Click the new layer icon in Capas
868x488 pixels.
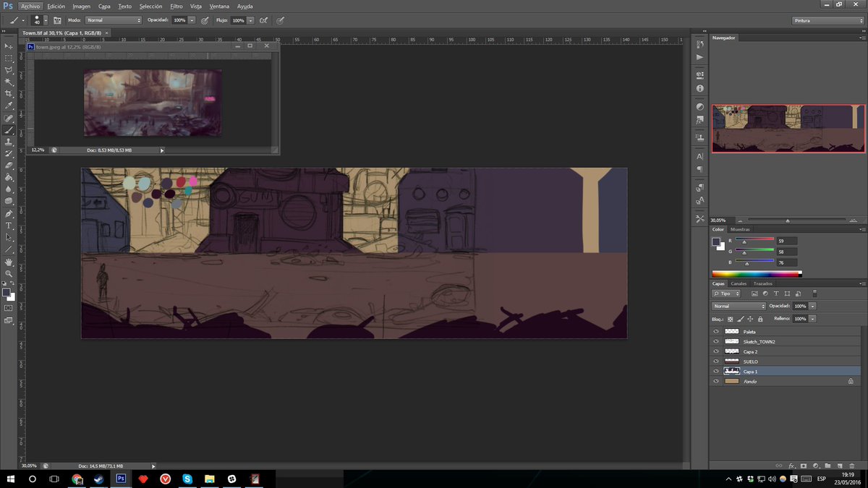(x=840, y=466)
